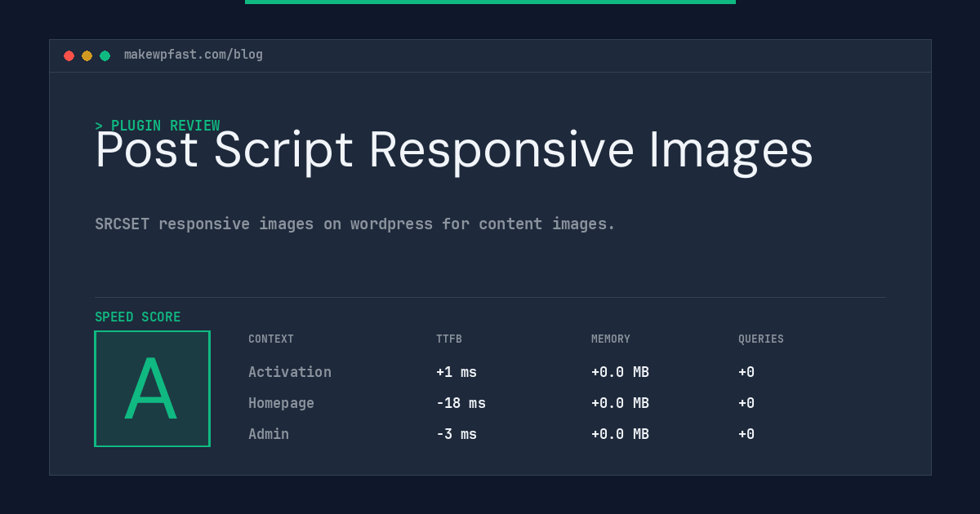This screenshot has width=980, height=514.
Task: Select the Activation row label
Action: tap(290, 372)
